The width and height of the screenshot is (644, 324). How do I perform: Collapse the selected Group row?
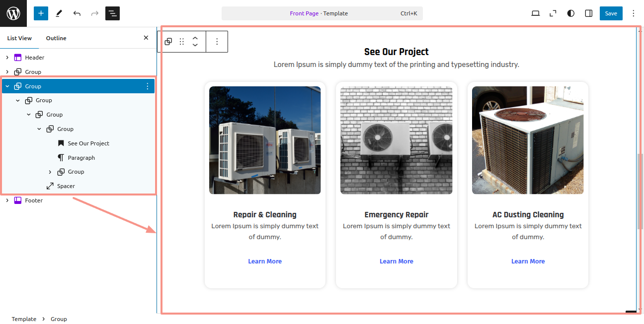[x=7, y=86]
